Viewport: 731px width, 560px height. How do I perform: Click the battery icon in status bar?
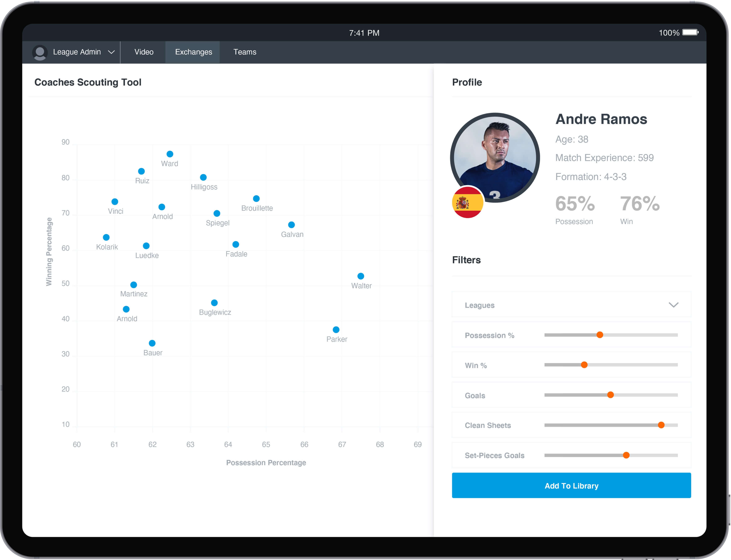point(690,32)
